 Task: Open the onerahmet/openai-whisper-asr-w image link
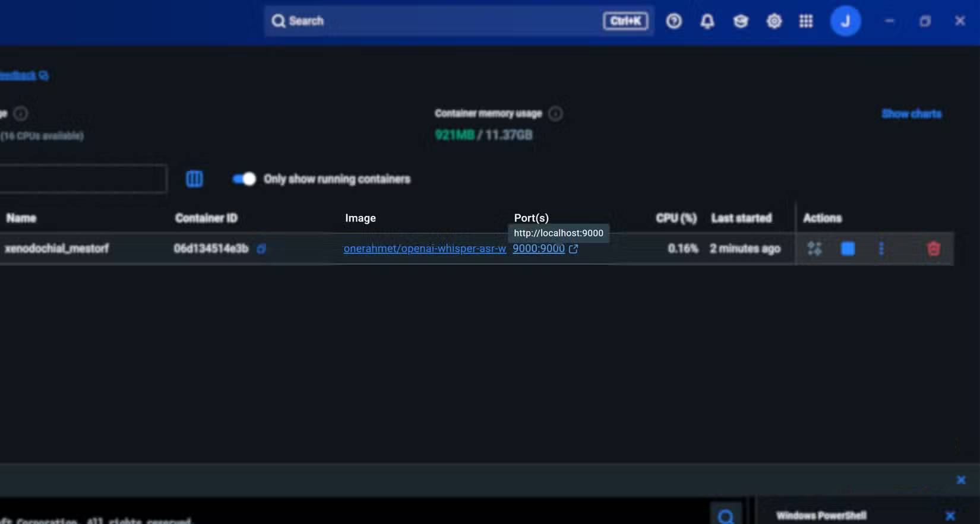click(x=425, y=249)
